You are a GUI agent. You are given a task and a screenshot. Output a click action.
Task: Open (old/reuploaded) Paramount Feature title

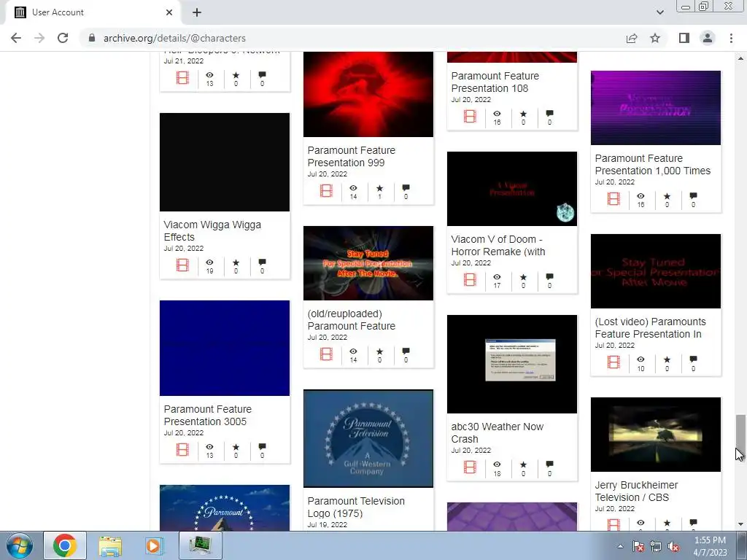point(351,320)
